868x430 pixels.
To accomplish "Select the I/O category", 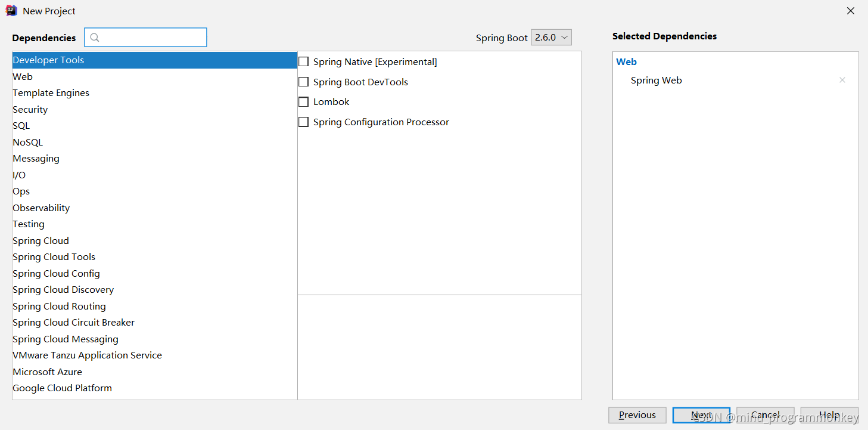I will pos(155,175).
